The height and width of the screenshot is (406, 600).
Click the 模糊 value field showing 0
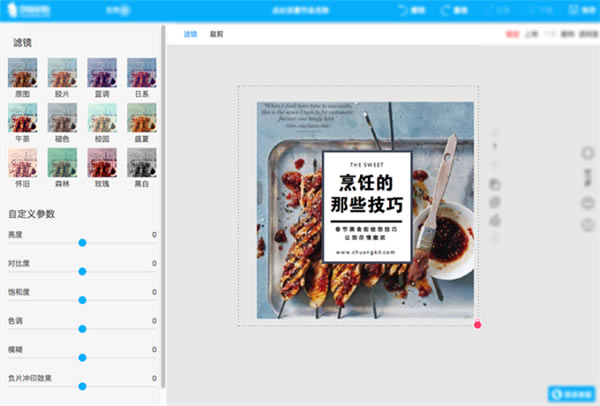coord(154,349)
